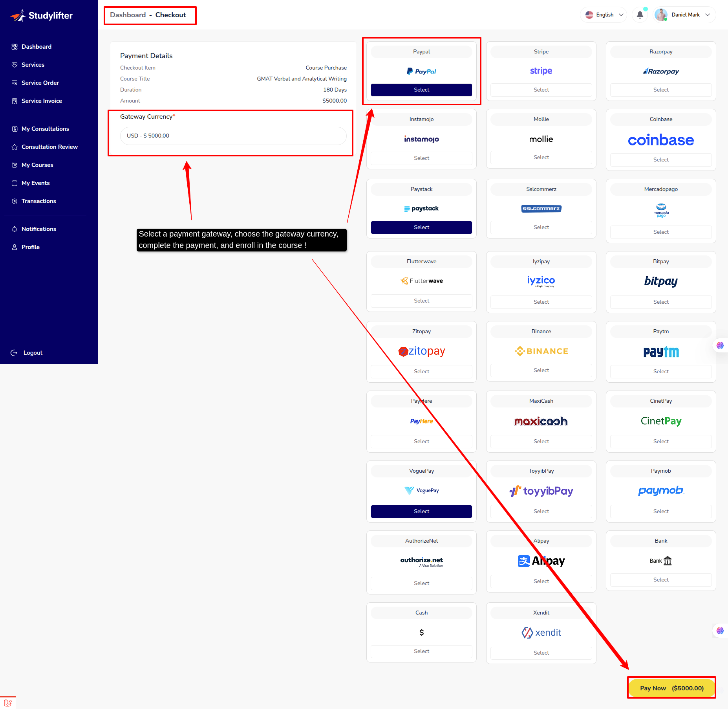Select the Paystack gateway button
Image resolution: width=728 pixels, height=710 pixels.
pos(421,227)
